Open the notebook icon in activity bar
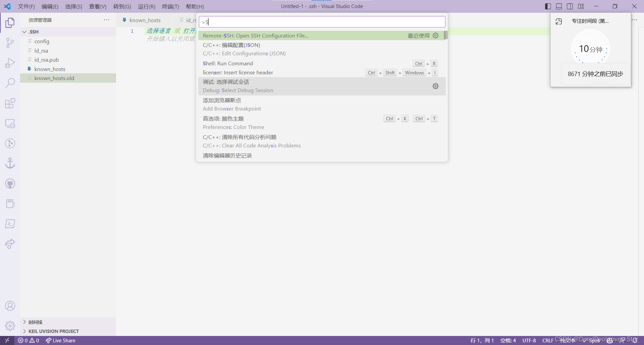Image resolution: width=644 pixels, height=345 pixels. (10, 204)
